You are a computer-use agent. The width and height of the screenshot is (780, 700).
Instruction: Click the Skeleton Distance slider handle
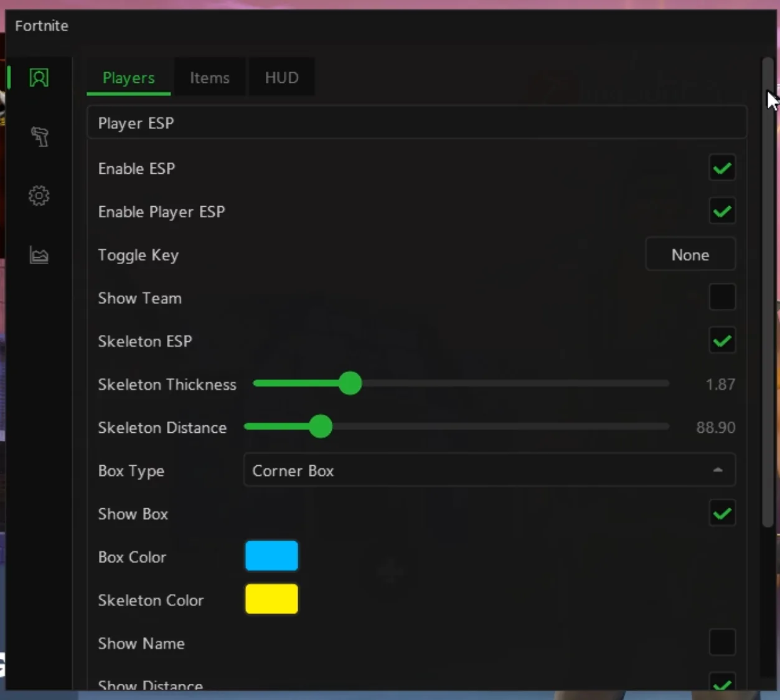[321, 427]
